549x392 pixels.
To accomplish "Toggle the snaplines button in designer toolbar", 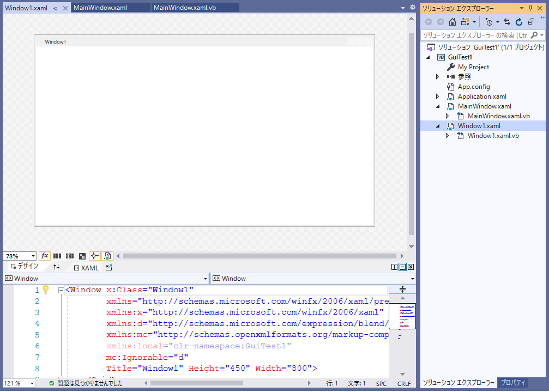I will (94, 256).
